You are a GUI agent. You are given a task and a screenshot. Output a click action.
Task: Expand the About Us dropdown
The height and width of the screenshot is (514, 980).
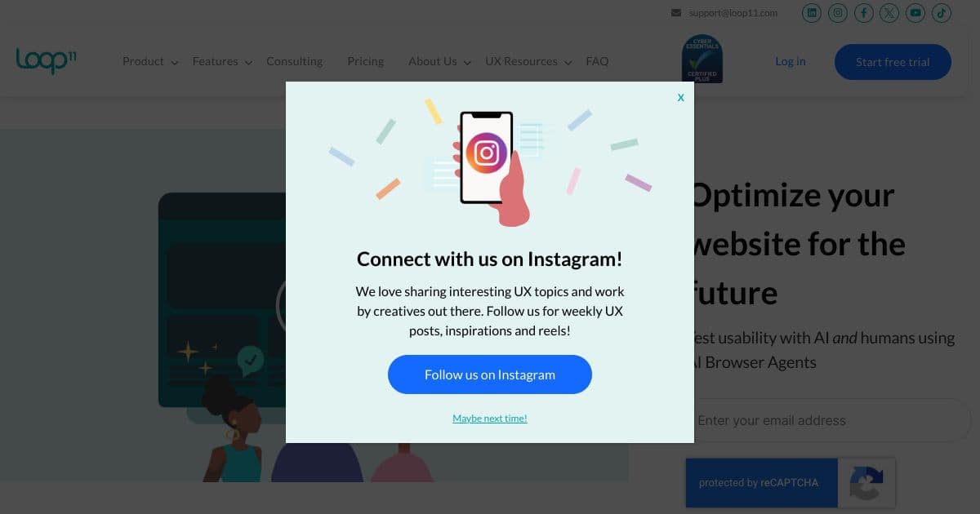pos(439,61)
